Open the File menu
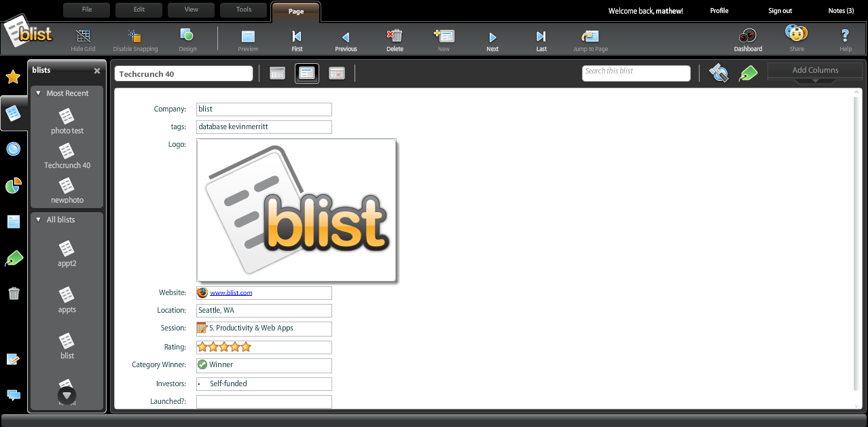The height and width of the screenshot is (427, 868). [87, 10]
